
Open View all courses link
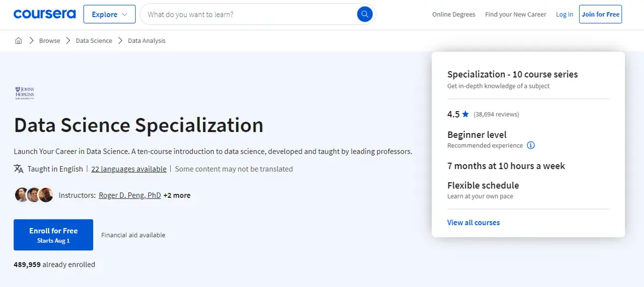tap(473, 223)
